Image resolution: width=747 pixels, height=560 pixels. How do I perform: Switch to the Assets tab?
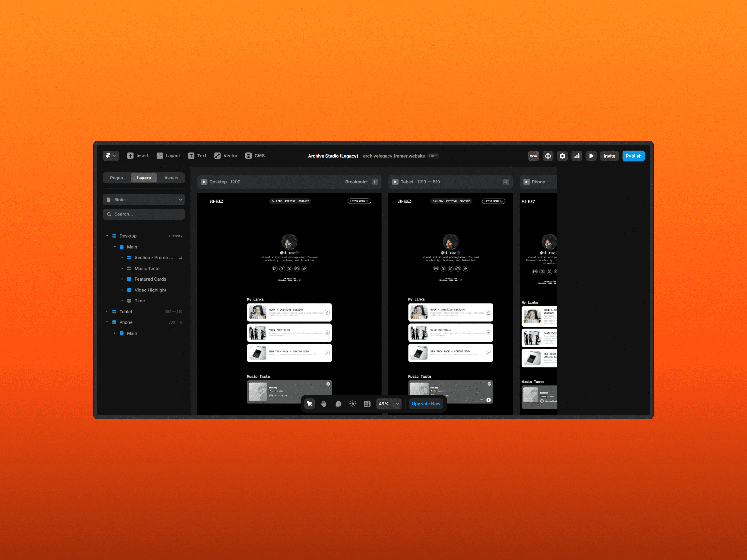coord(171,178)
